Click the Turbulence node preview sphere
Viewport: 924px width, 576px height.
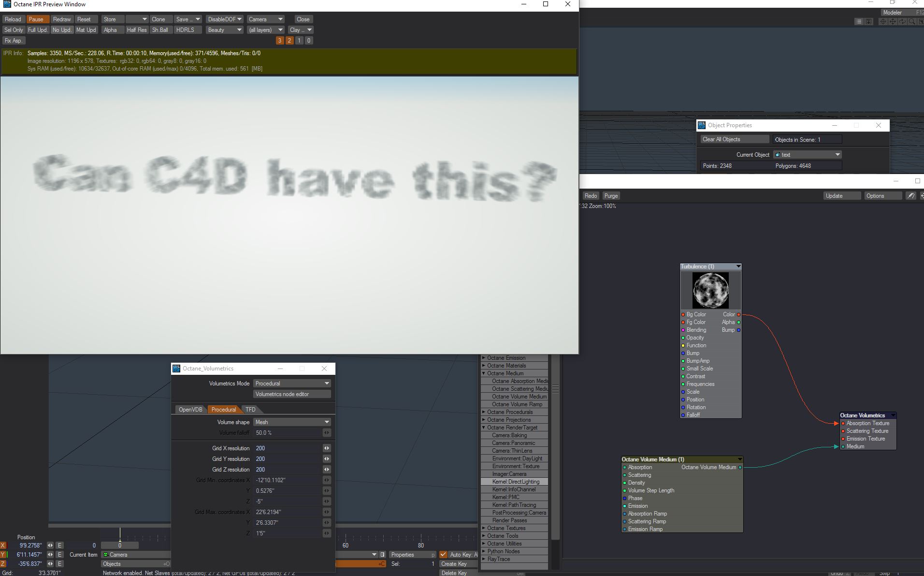coord(710,290)
